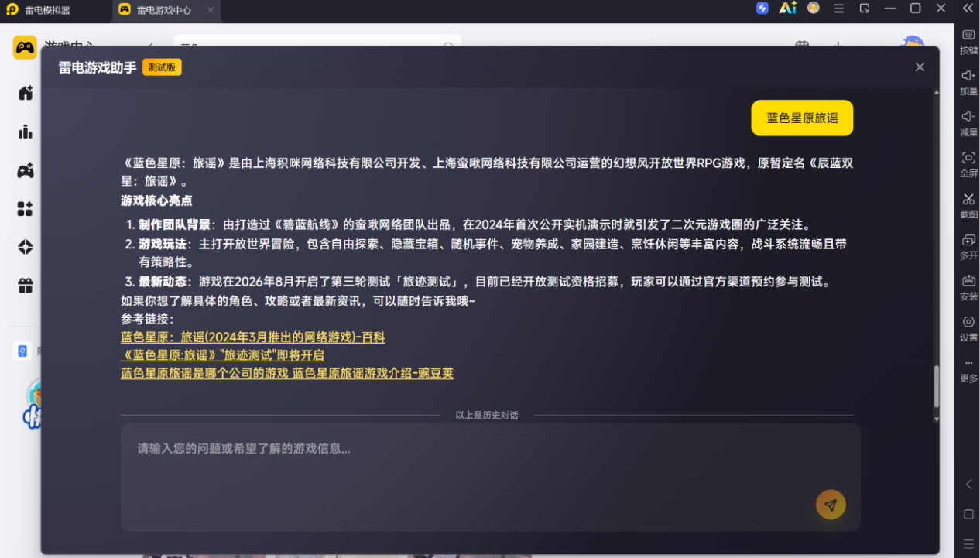Click the 以上是历史对话 divider label
980x558 pixels.
(487, 416)
